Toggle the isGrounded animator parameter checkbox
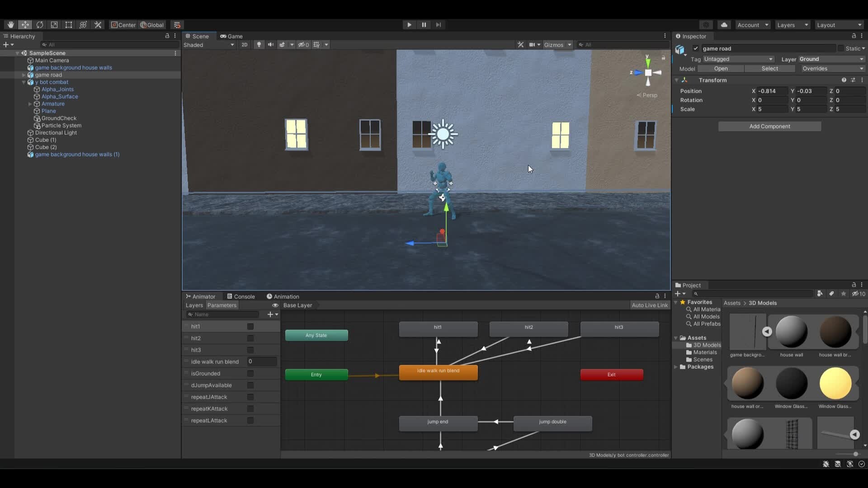 (250, 373)
